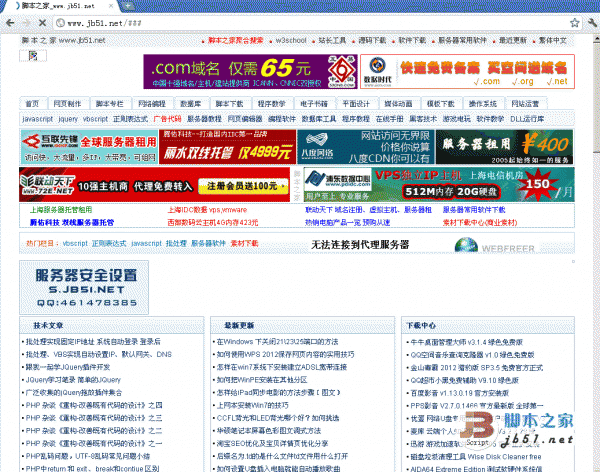Open the 首页 navigation tab
This screenshot has height=472, width=600.
pyautogui.click(x=32, y=104)
